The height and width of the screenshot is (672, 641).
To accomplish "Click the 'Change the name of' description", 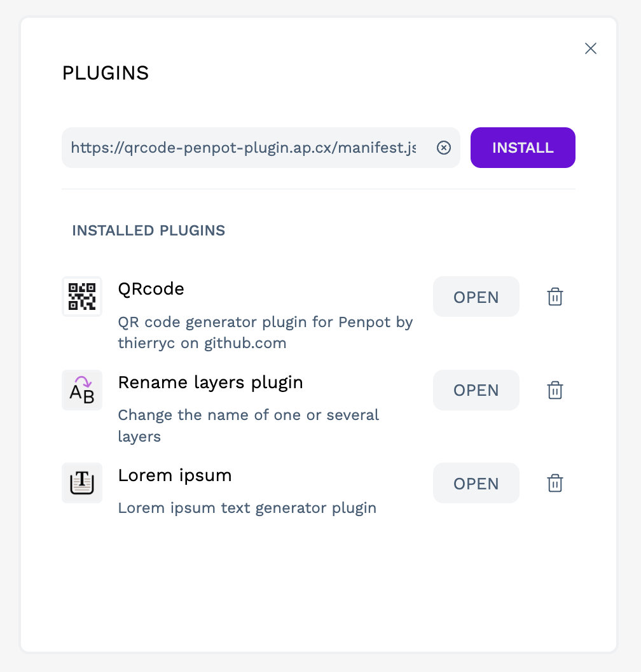I will click(x=248, y=426).
